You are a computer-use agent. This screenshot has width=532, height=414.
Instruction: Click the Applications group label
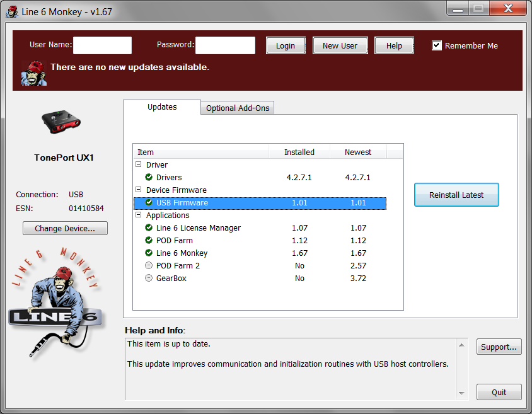click(168, 215)
